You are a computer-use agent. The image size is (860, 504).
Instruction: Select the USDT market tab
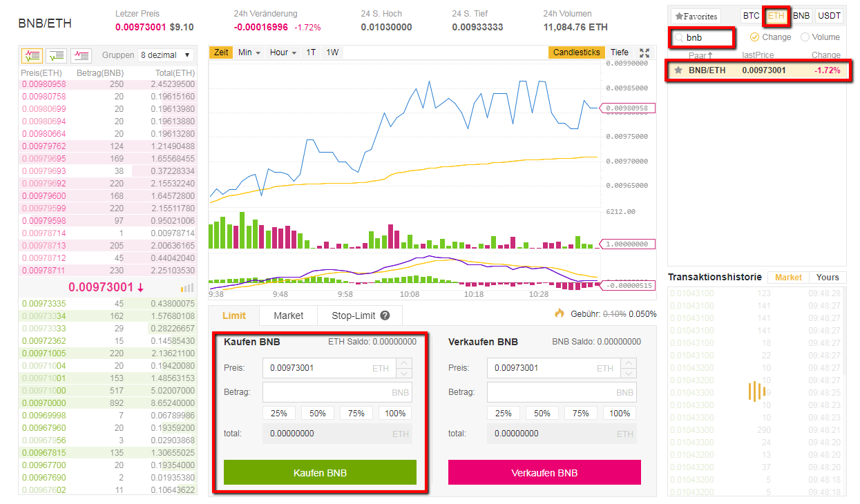pyautogui.click(x=829, y=16)
